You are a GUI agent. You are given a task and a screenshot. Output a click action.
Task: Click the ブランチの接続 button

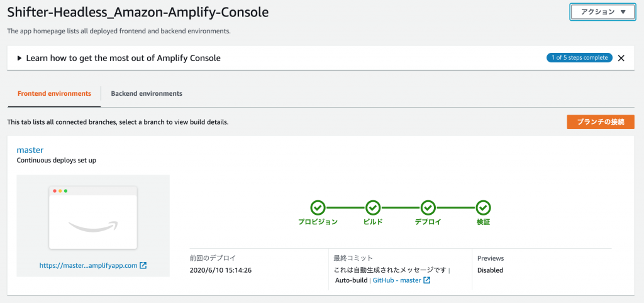pyautogui.click(x=601, y=122)
